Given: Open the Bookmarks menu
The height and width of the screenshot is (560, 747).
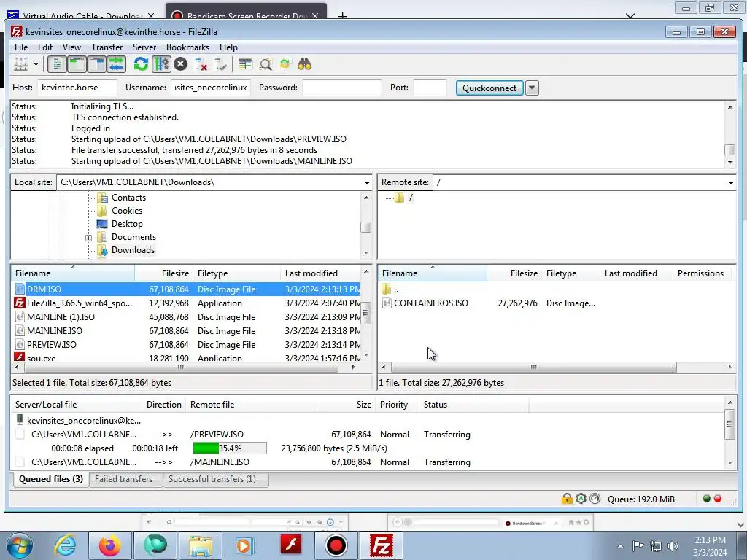Looking at the screenshot, I should click(x=187, y=47).
